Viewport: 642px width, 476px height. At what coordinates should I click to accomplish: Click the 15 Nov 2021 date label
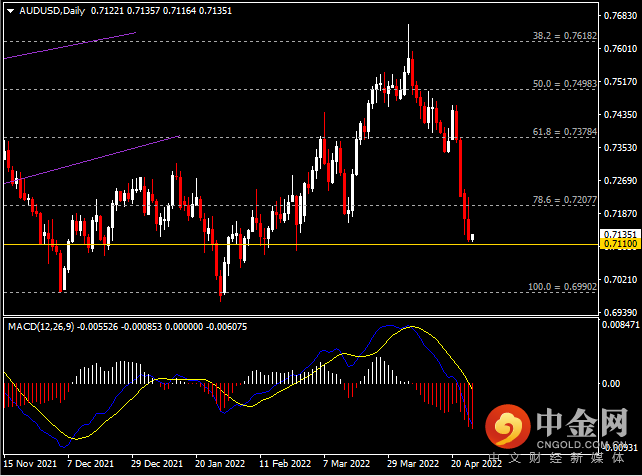tap(30, 464)
